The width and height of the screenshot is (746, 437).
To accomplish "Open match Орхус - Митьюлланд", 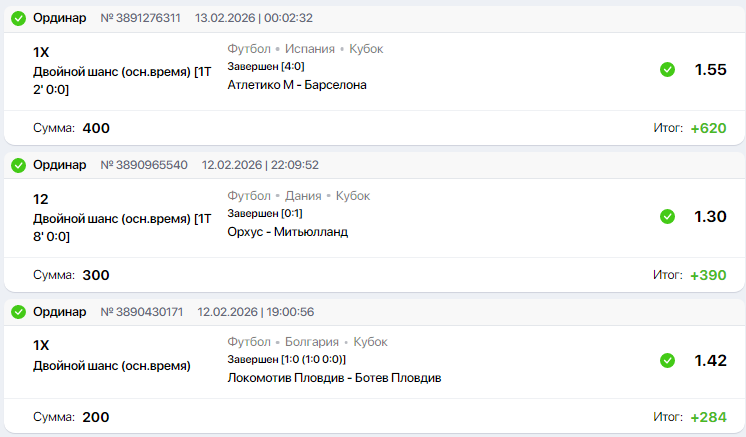I will click(x=287, y=232).
